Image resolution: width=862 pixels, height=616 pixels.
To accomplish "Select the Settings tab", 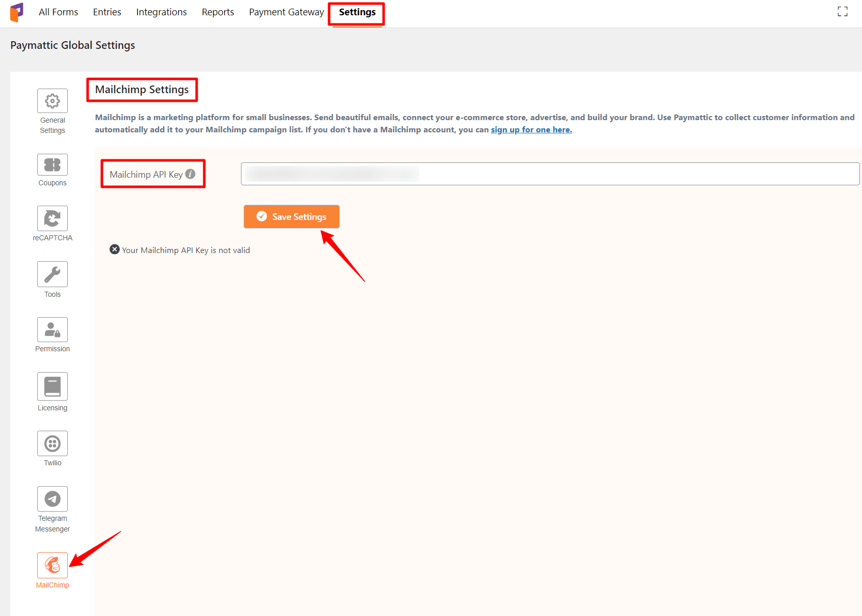I will [x=357, y=12].
